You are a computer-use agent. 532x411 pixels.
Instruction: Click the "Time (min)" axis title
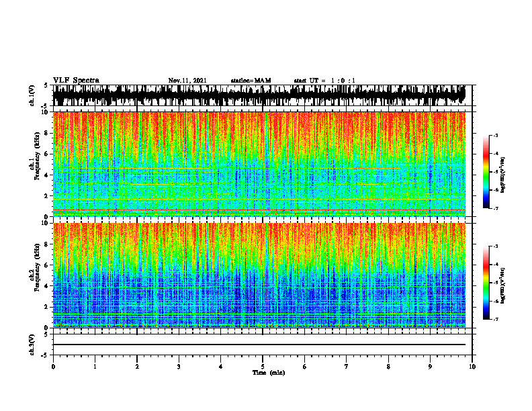point(269,373)
